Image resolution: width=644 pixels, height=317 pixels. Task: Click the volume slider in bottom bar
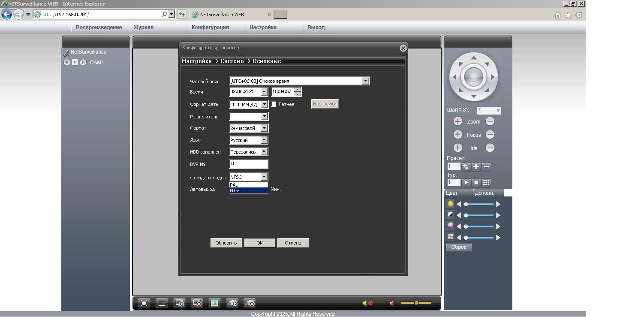(x=416, y=303)
